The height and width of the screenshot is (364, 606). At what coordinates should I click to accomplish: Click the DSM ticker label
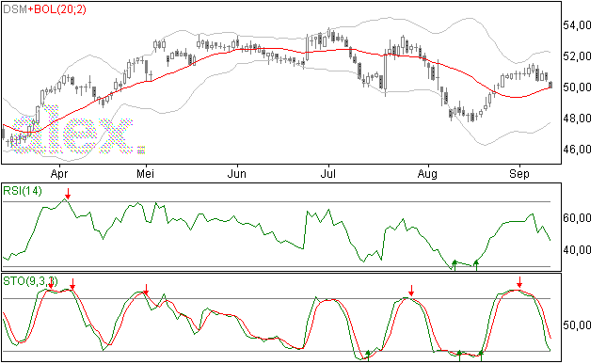click(x=15, y=9)
